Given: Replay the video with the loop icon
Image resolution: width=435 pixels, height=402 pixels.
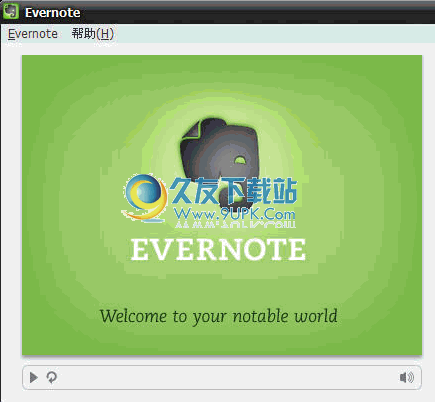Looking at the screenshot, I should coord(51,378).
